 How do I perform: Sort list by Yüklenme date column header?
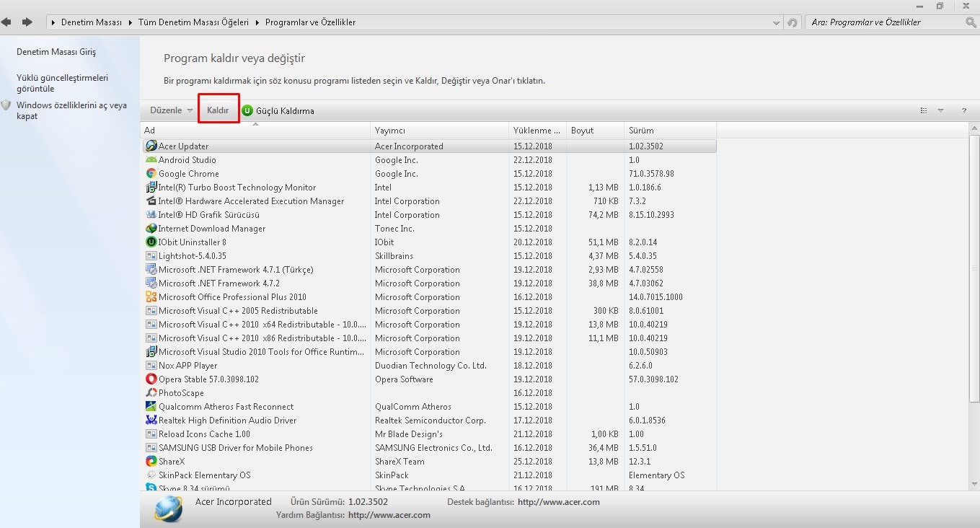point(537,131)
